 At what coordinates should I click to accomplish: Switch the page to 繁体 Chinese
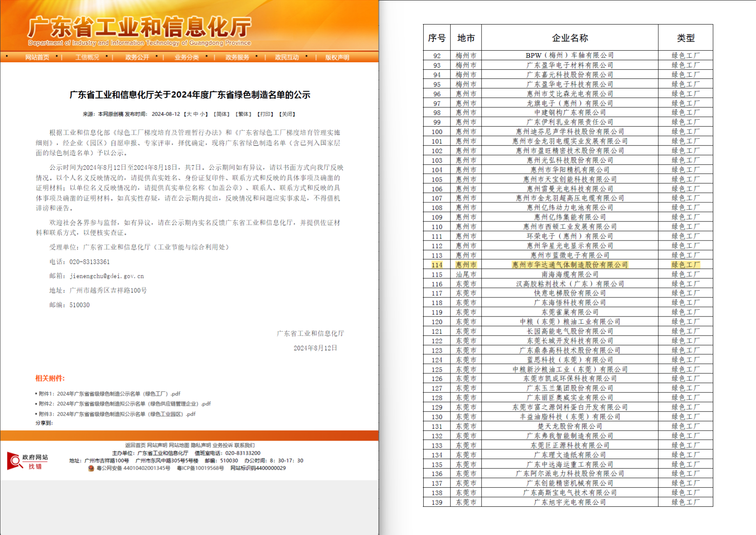243,114
